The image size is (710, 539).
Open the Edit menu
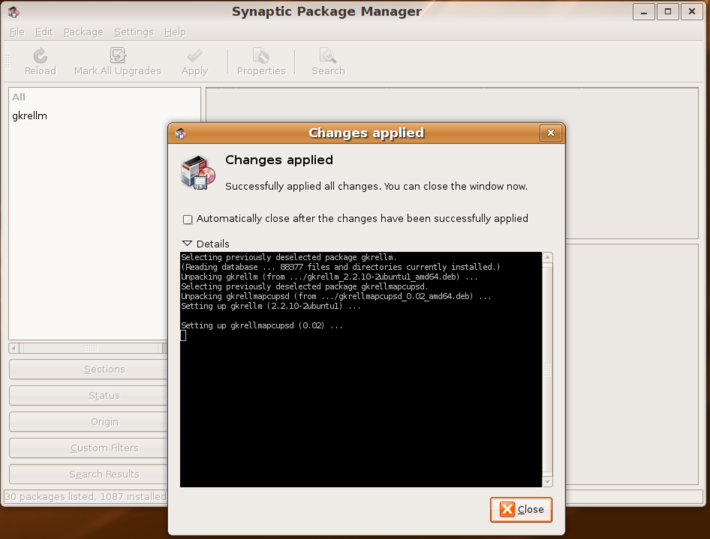tap(43, 32)
